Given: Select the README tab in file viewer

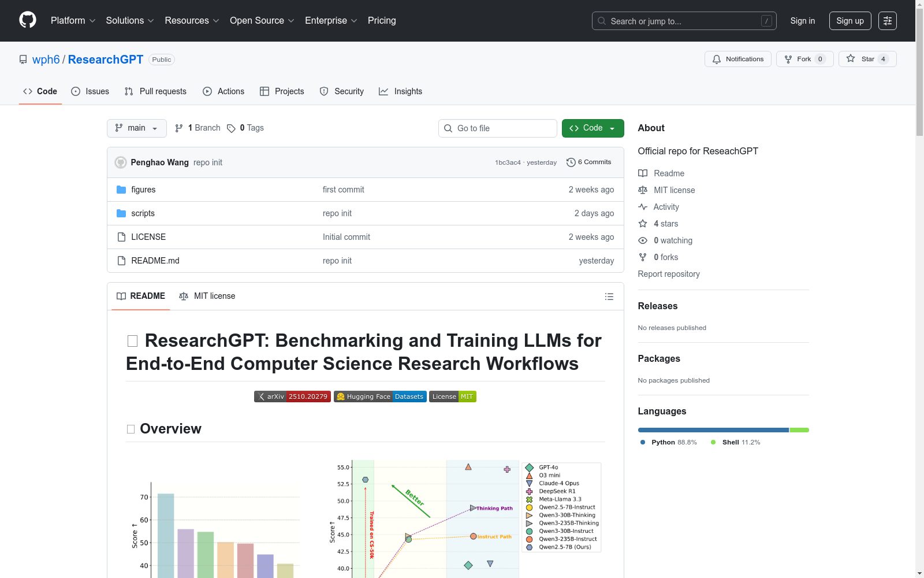Looking at the screenshot, I should click(141, 296).
